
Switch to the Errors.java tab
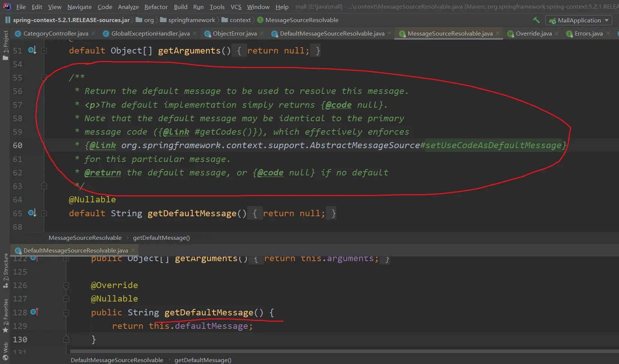[588, 34]
